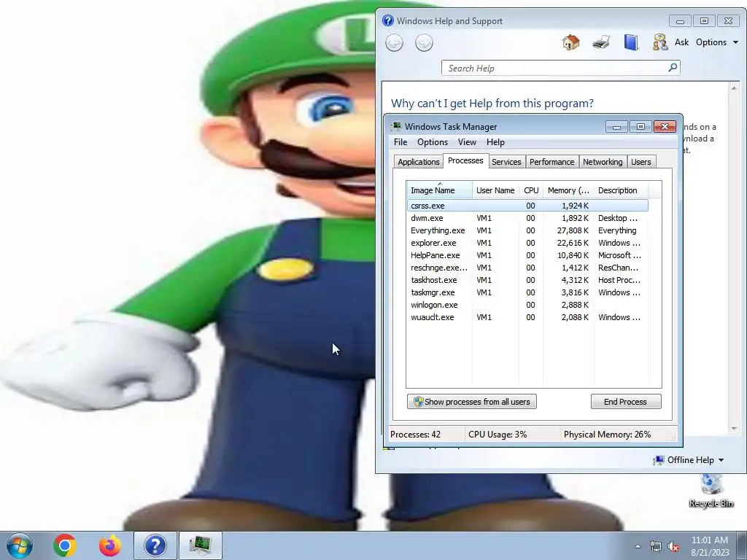This screenshot has width=747, height=560.
Task: Click the Help window scroll up arrow
Action: pos(734,88)
